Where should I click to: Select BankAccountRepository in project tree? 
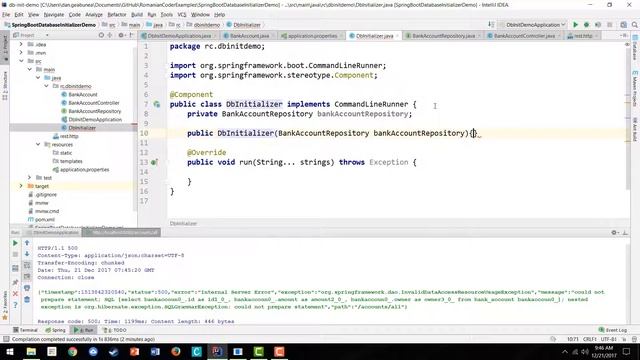(95, 111)
